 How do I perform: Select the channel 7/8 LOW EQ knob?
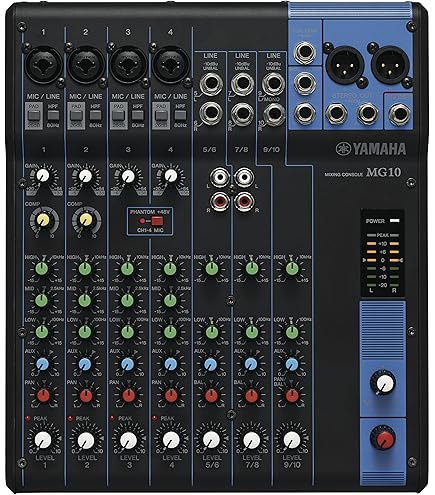tap(252, 332)
